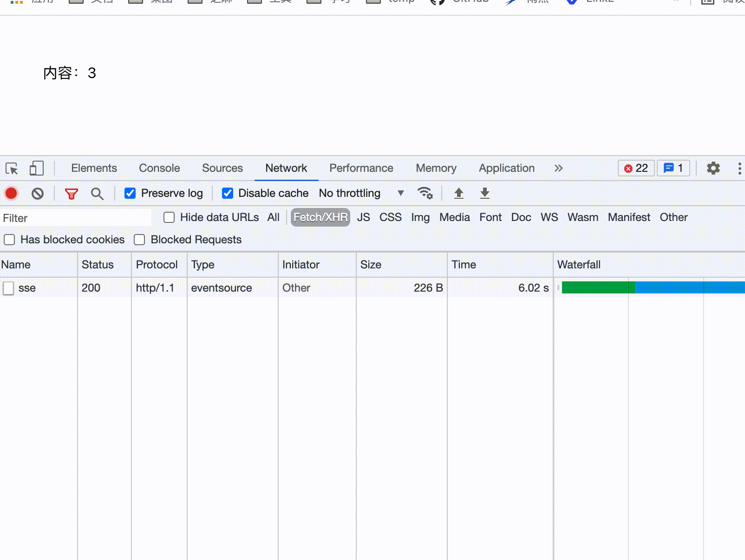Filter requests by CSS
Viewport: 745px width, 560px height.
391,217
